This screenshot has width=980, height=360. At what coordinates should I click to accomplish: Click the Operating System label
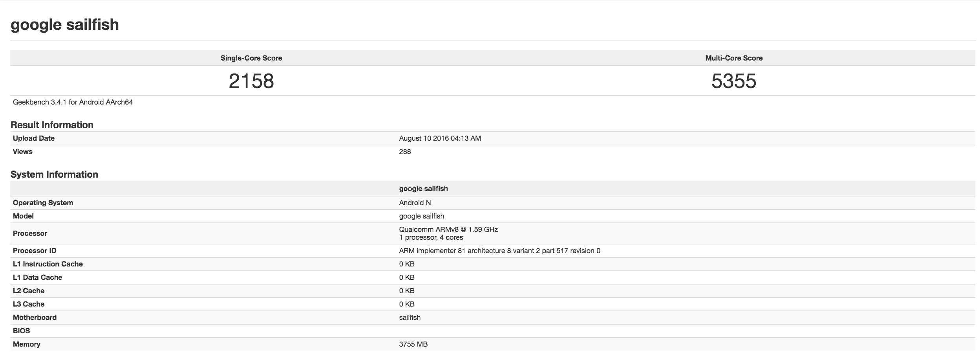point(43,203)
